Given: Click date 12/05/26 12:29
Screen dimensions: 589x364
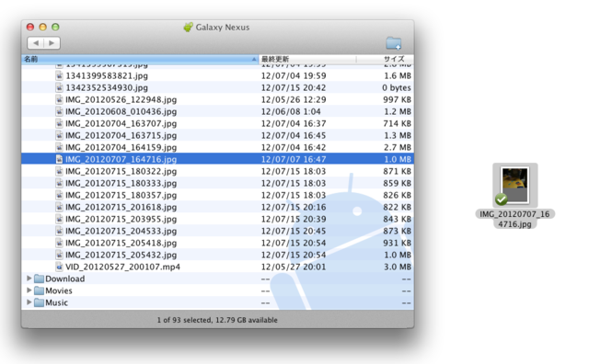Looking at the screenshot, I should [x=294, y=100].
